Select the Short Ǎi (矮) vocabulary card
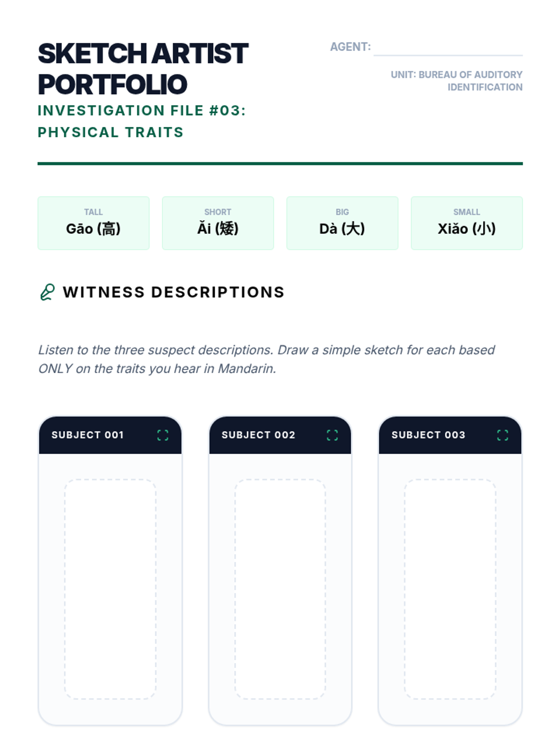 click(x=217, y=223)
